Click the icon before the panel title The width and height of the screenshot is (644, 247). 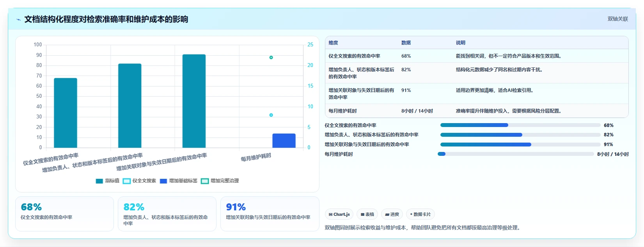(18, 19)
